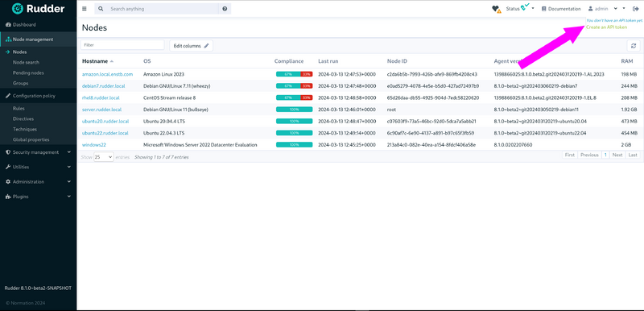Click the search magnifier icon
This screenshot has width=644, height=311.
(x=101, y=9)
